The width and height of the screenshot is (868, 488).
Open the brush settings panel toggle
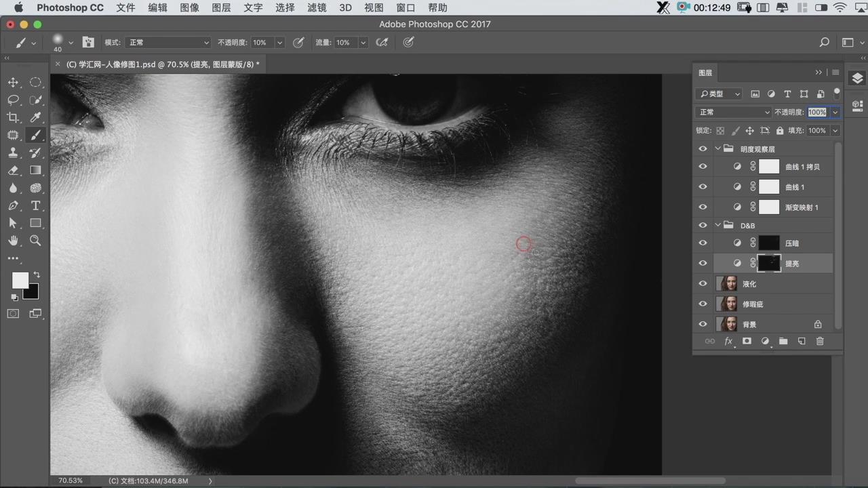88,42
